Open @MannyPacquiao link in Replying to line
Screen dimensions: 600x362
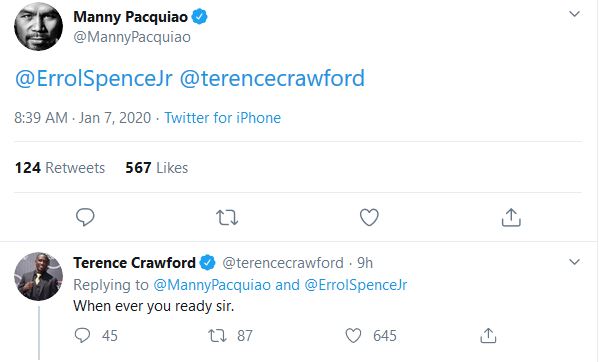[212, 285]
